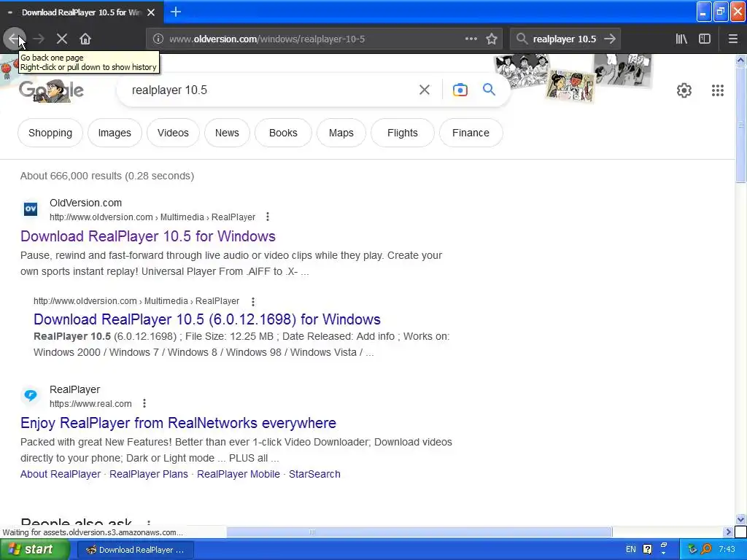Viewport: 747px width, 560px height.
Task: Switch to Videos results
Action: coord(173,133)
